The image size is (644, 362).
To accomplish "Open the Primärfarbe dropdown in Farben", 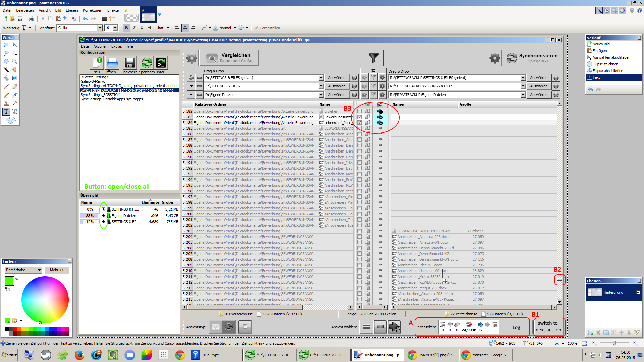I will coord(23,270).
